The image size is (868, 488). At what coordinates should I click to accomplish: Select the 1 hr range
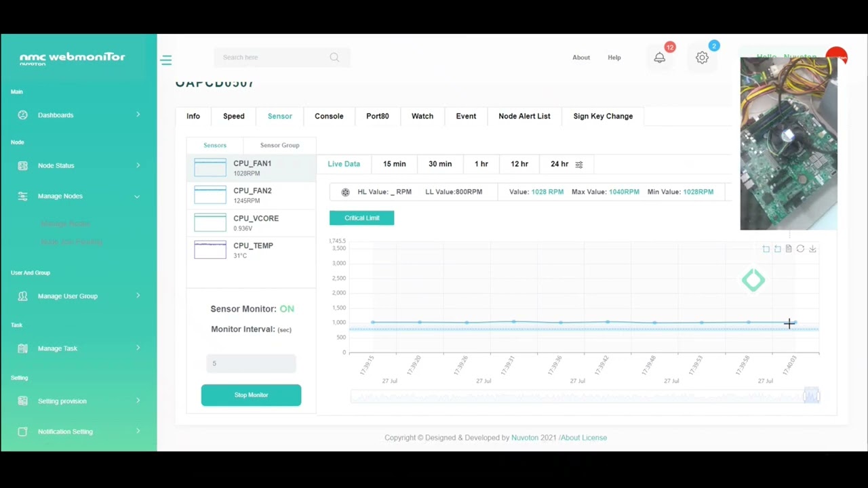click(481, 164)
